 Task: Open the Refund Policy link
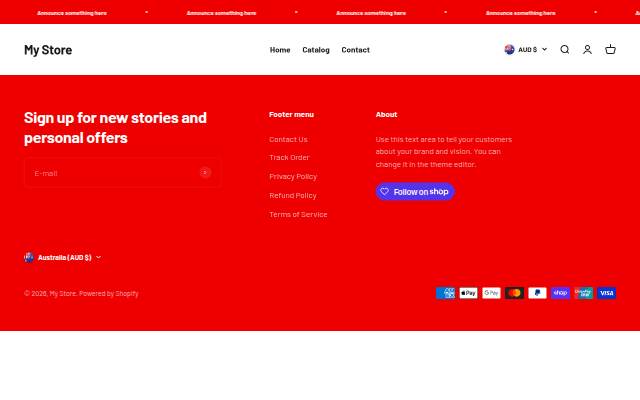pos(293,196)
